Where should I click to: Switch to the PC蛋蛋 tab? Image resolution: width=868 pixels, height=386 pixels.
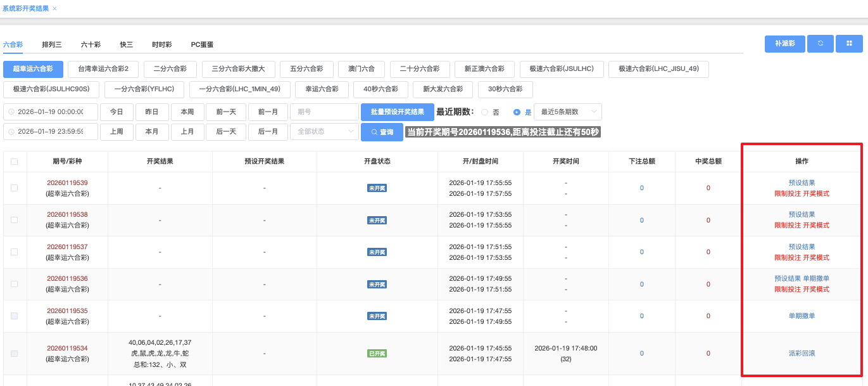tap(202, 44)
